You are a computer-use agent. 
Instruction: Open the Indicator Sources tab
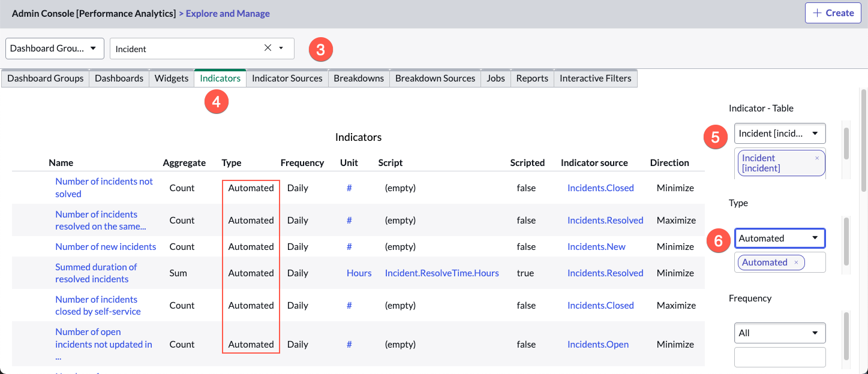[x=287, y=79]
